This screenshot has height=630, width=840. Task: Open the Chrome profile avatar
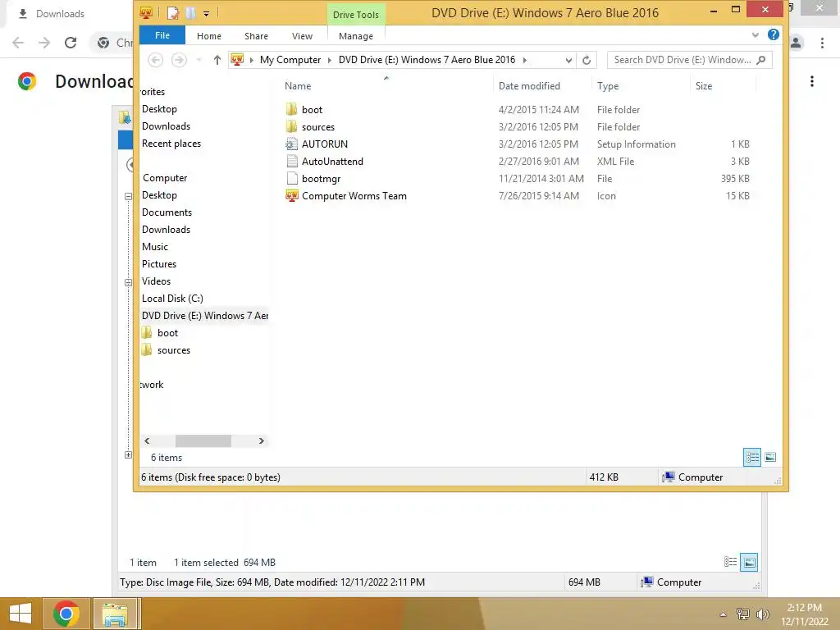click(796, 43)
